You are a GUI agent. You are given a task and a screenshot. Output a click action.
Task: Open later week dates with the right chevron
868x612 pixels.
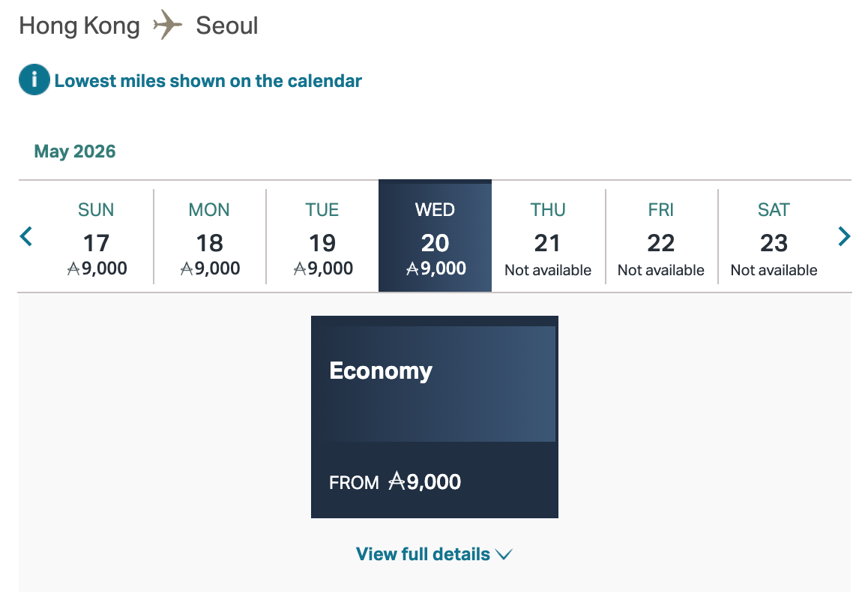coord(844,235)
